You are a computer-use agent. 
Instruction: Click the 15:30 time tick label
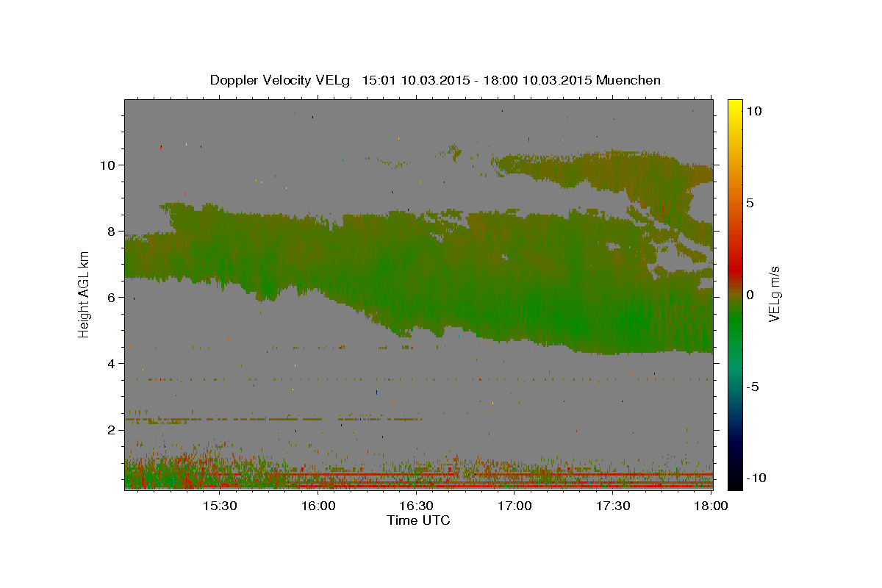(219, 506)
